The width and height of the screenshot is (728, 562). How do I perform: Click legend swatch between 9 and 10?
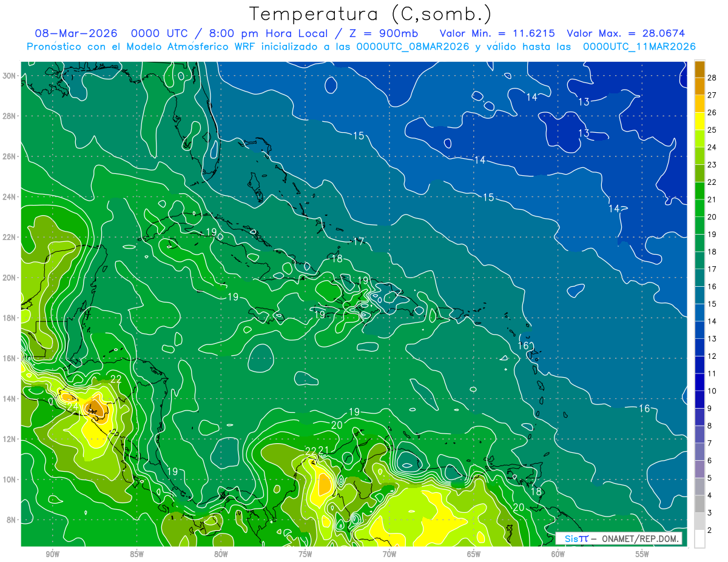click(x=699, y=400)
